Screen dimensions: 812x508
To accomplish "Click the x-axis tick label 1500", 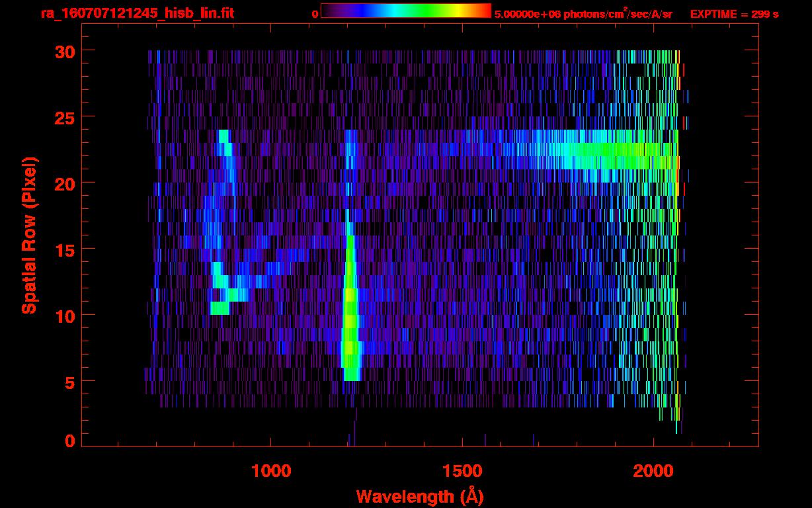I will (462, 471).
